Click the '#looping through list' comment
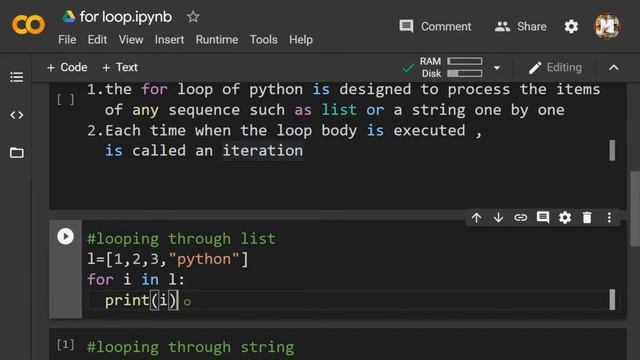The width and height of the screenshot is (640, 360). [x=181, y=239]
